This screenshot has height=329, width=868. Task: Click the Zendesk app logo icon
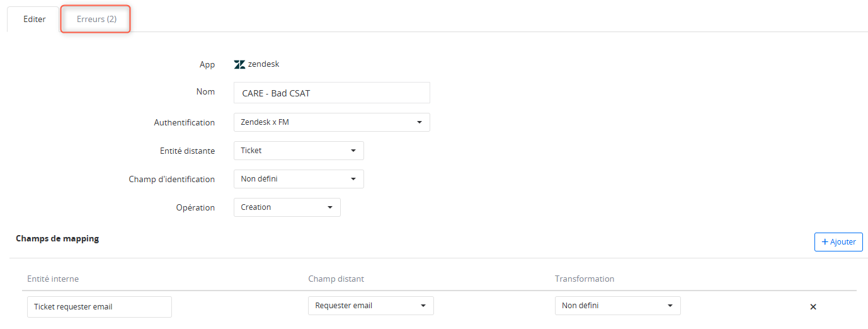239,64
